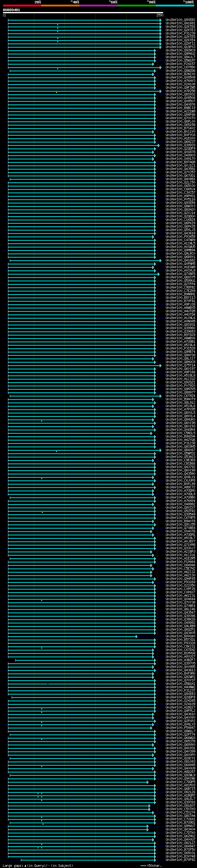Select label UniRef100_Q39933
Image resolution: width=197 pixels, height=868 pixels.
pyautogui.click(x=180, y=145)
